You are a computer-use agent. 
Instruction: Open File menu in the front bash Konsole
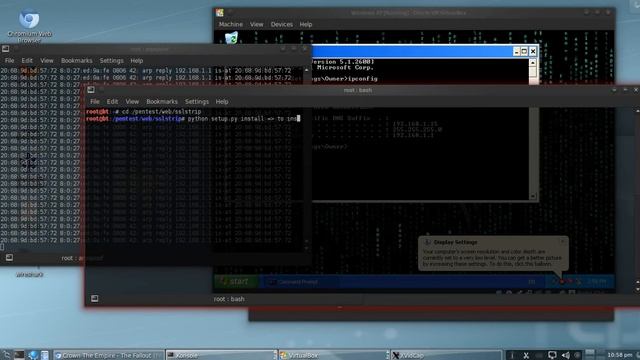click(95, 102)
